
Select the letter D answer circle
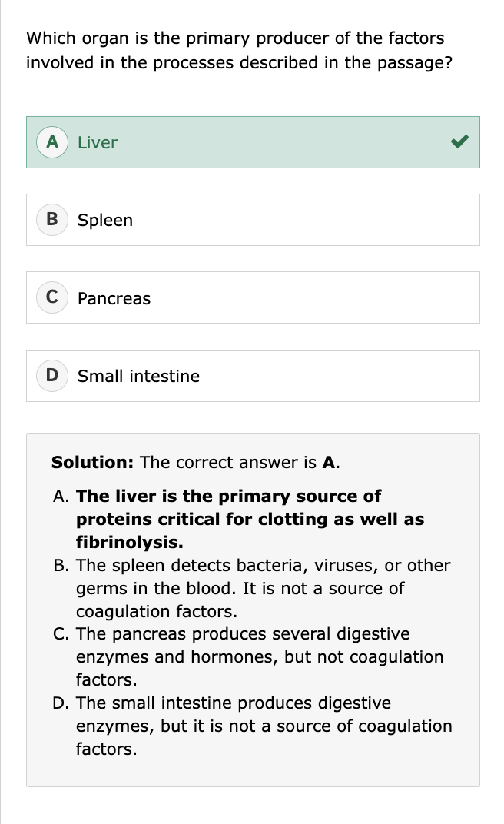[52, 376]
